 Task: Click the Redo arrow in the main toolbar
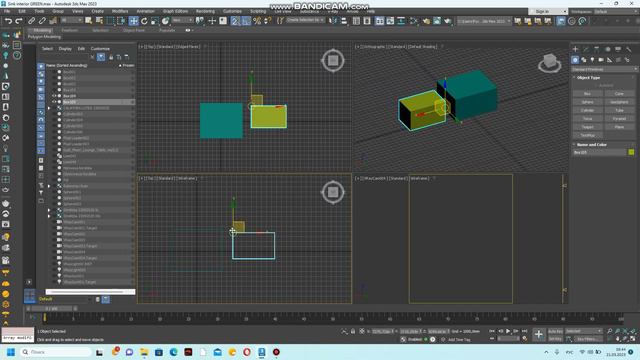pos(19,21)
